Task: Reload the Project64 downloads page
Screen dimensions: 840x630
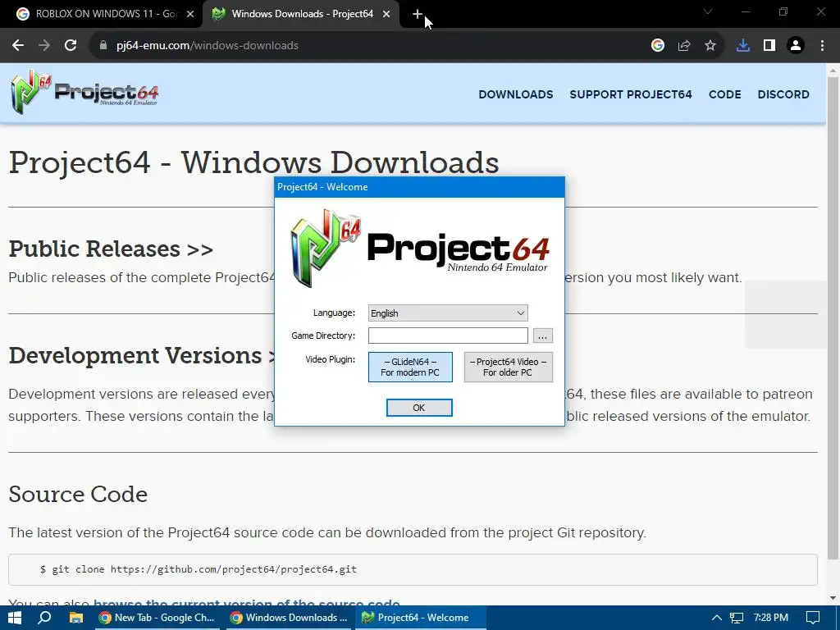Action: pyautogui.click(x=71, y=46)
